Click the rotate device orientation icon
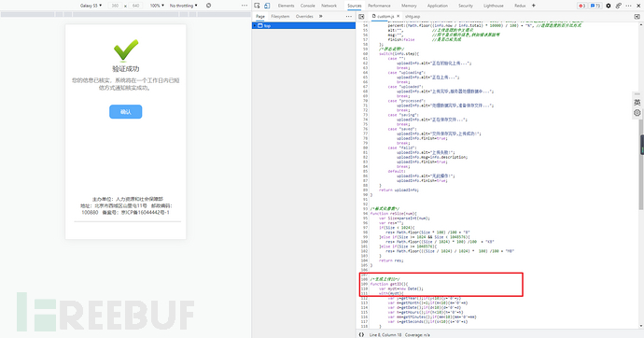 pos(209,6)
